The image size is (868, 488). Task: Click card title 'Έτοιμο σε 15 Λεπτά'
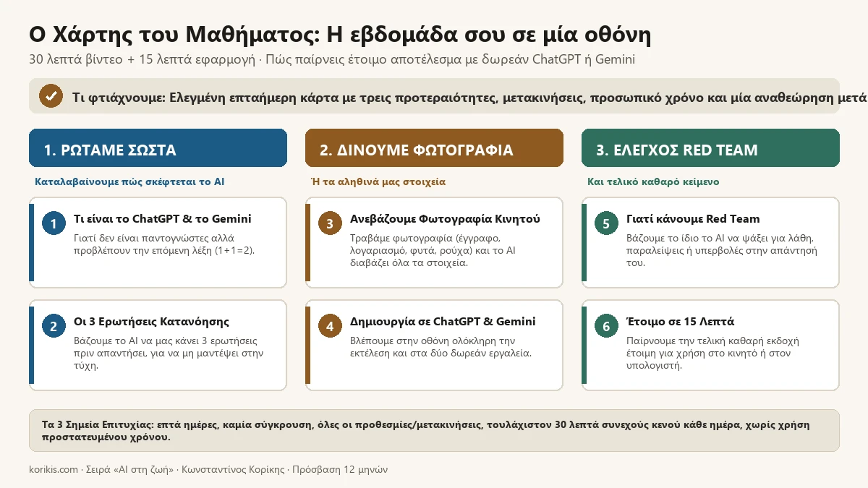coord(681,321)
